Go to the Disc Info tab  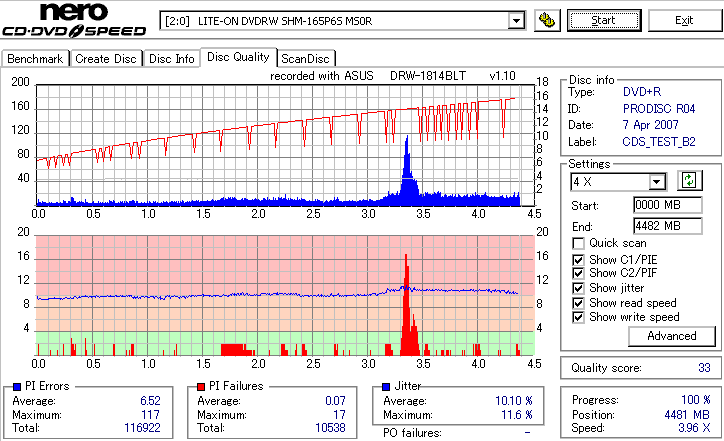pyautogui.click(x=171, y=59)
